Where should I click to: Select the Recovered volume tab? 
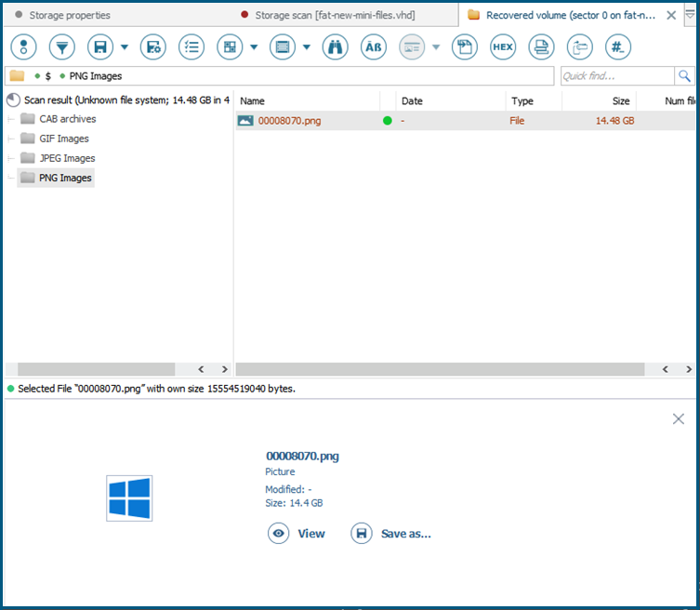[571, 15]
